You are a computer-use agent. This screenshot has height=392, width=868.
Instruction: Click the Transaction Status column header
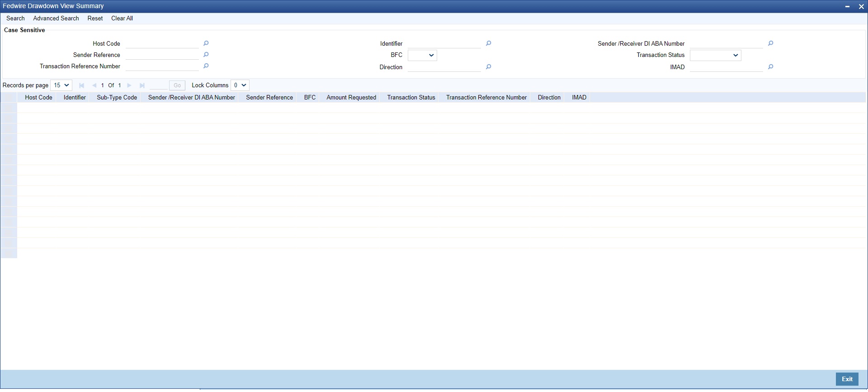(411, 98)
